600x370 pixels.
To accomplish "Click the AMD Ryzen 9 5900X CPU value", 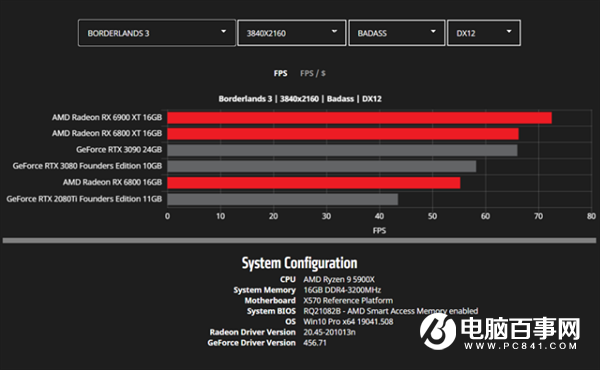I will (x=339, y=279).
